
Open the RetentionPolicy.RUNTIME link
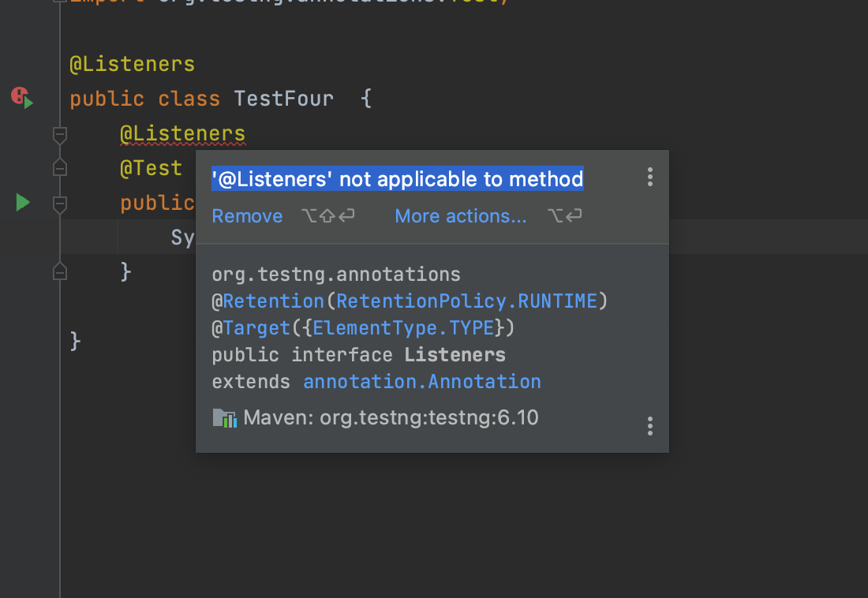466,301
